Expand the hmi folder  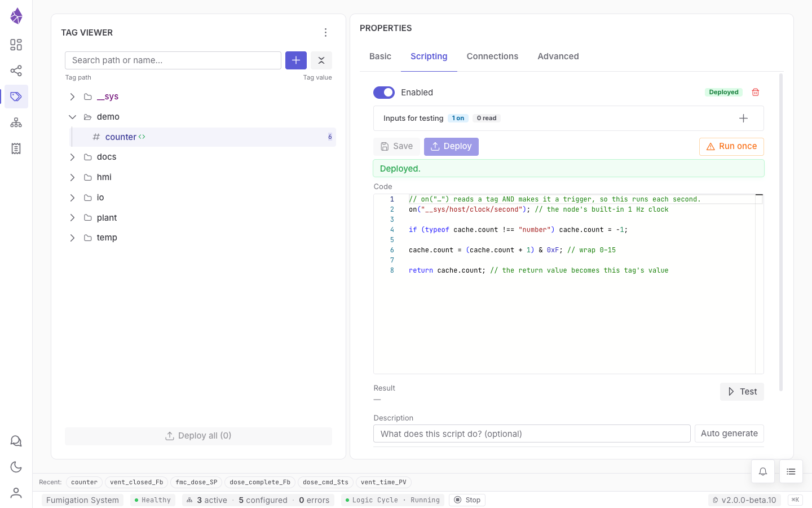point(72,177)
